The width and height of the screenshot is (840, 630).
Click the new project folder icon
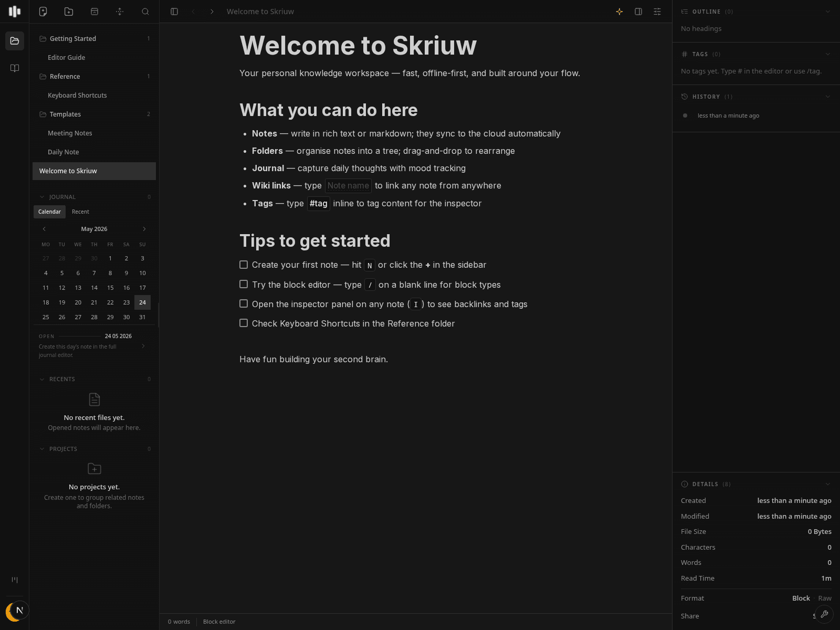[x=94, y=468]
